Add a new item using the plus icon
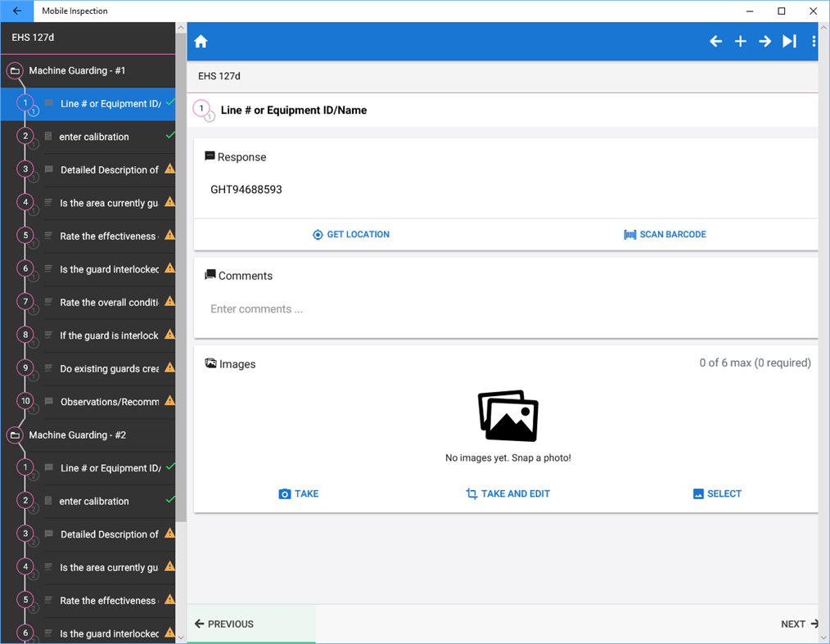Image resolution: width=830 pixels, height=644 pixels. tap(740, 40)
